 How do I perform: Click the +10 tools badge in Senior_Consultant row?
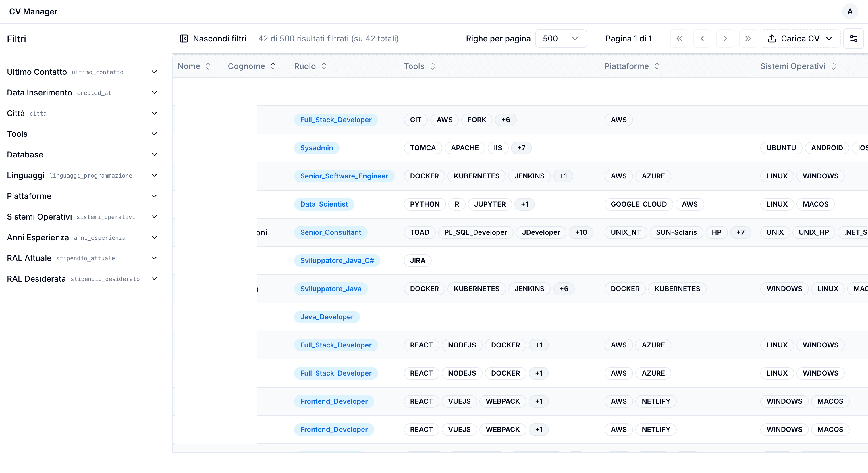click(581, 232)
